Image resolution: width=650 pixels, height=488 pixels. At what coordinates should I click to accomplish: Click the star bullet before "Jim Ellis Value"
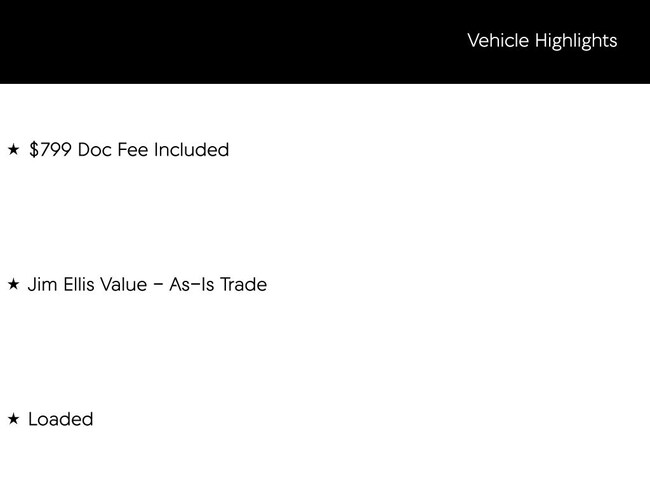pos(13,285)
